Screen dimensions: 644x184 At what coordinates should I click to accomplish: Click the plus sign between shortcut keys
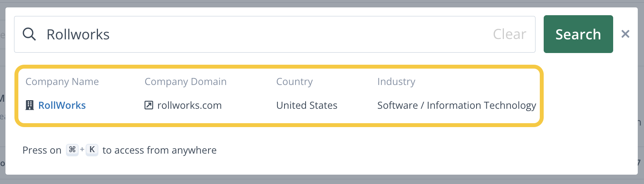82,149
